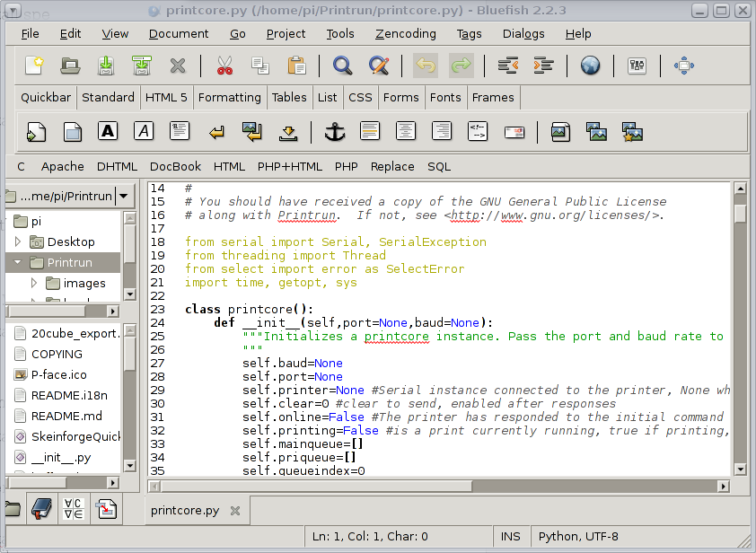Screen dimensions: 756x553
Task: Open the DocBook custom menu
Action: tap(175, 166)
